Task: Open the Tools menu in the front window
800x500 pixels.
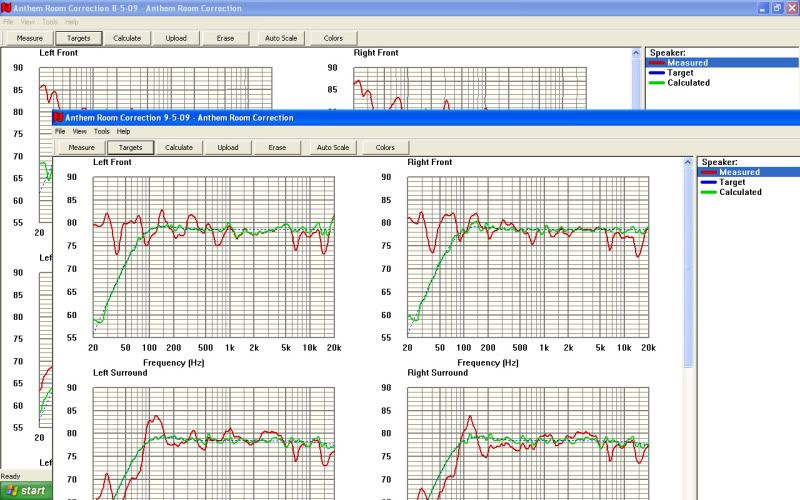Action: 101,131
